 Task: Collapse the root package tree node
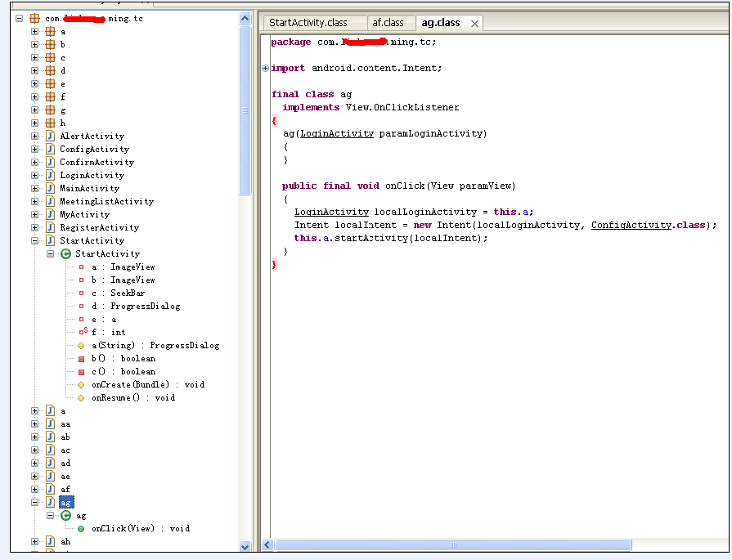(x=20, y=18)
